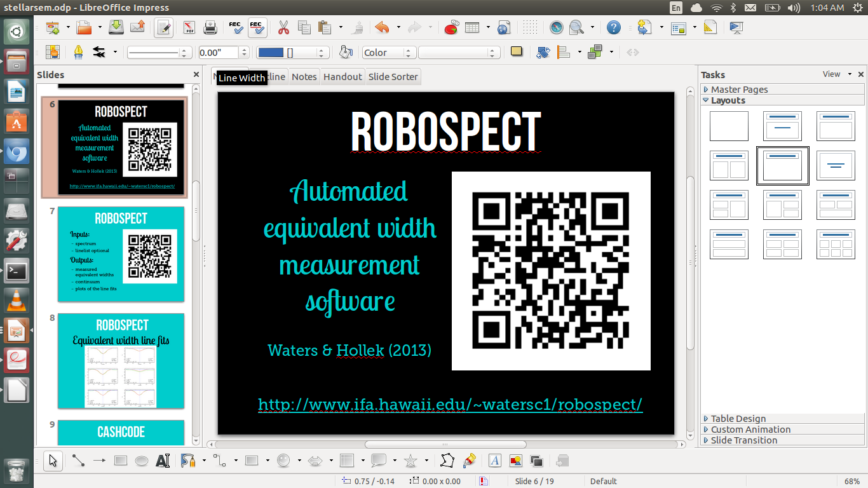This screenshot has height=488, width=868.
Task: Select the blank slide layout
Action: click(729, 126)
